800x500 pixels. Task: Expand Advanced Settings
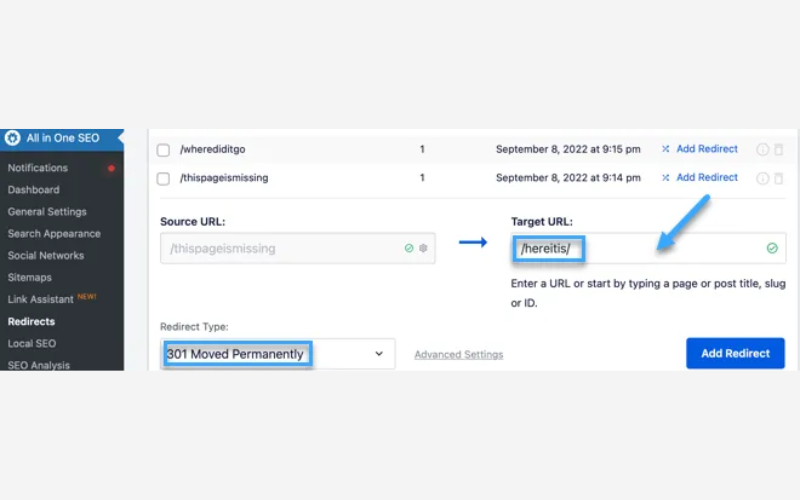tap(458, 355)
